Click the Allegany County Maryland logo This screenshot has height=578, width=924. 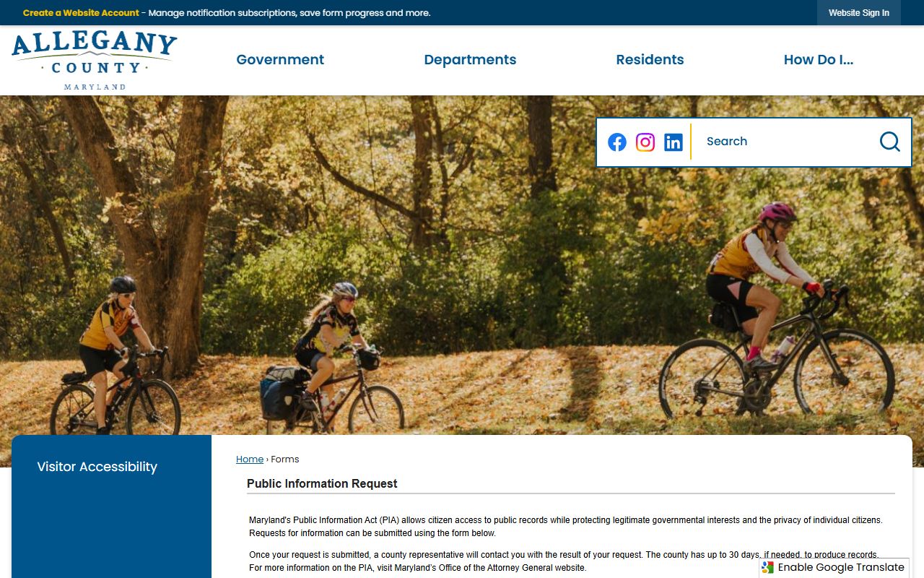pyautogui.click(x=94, y=61)
